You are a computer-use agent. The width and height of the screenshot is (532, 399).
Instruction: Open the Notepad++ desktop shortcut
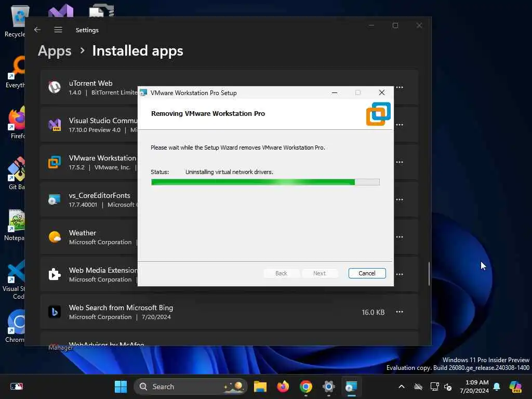tap(14, 224)
